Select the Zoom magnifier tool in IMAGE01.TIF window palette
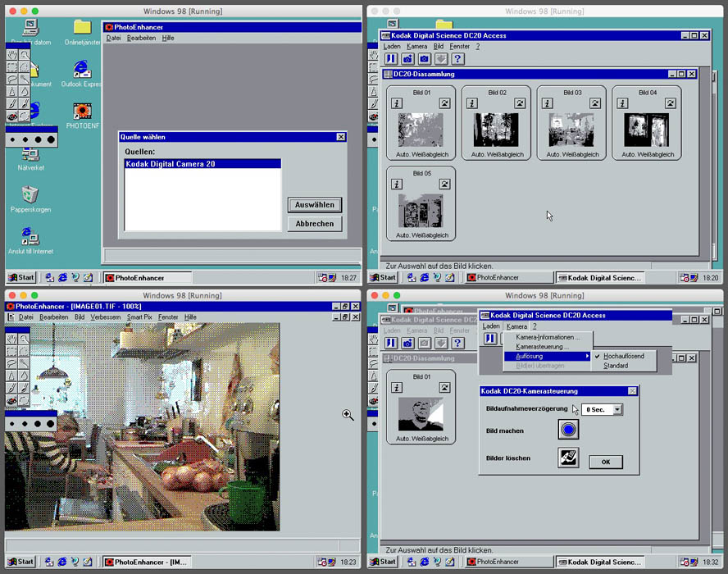This screenshot has height=574, width=728. (24, 339)
